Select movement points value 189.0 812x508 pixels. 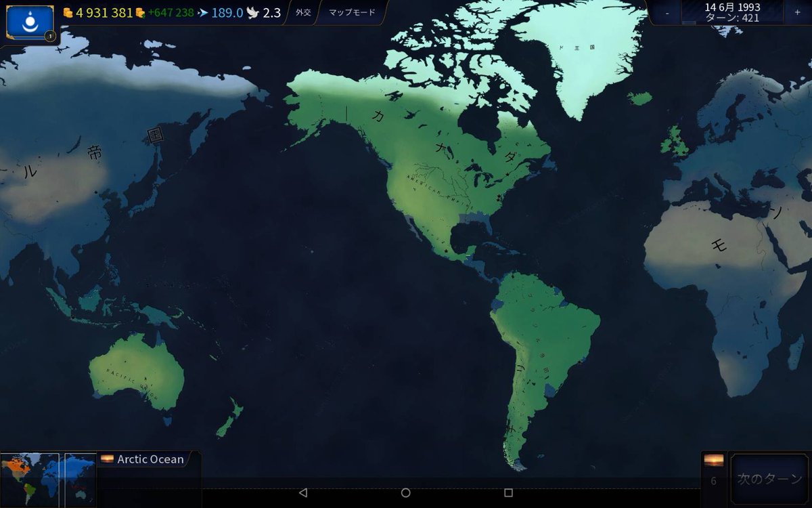(x=227, y=13)
